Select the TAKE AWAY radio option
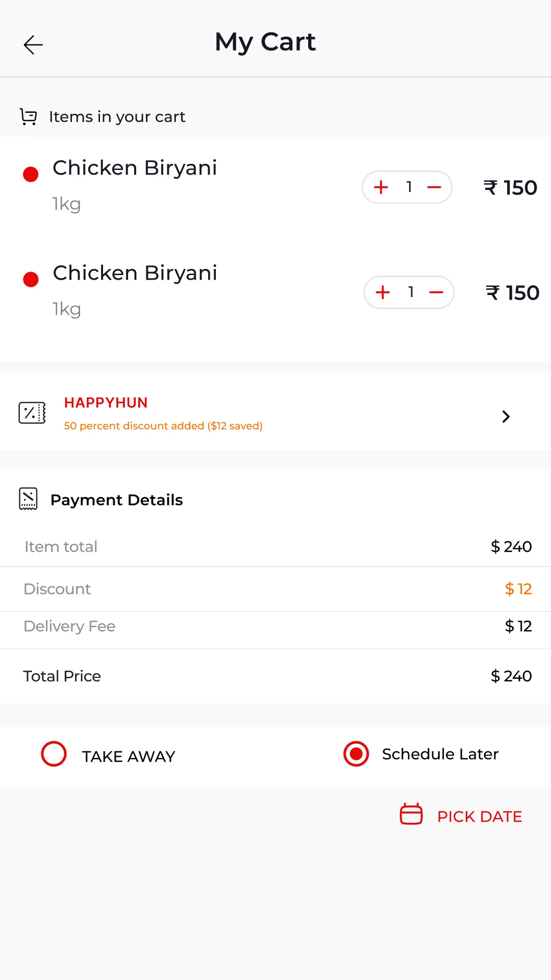This screenshot has width=551, height=980. (54, 754)
